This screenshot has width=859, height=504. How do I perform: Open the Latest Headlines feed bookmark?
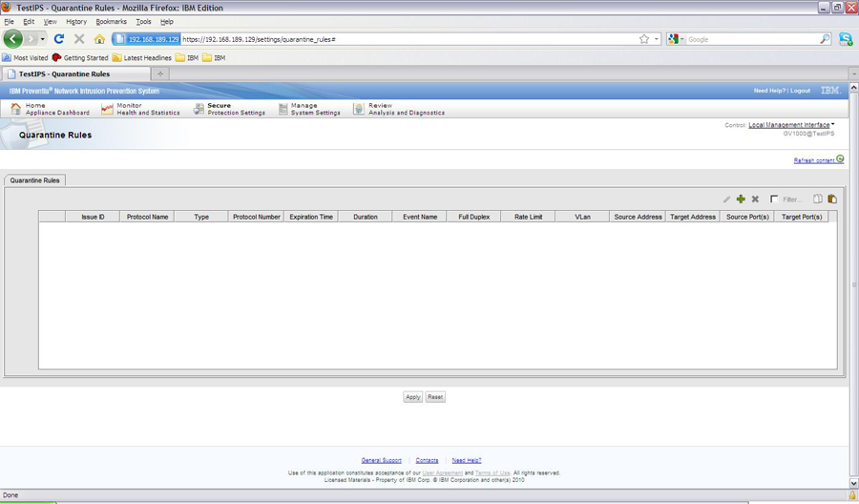(142, 57)
